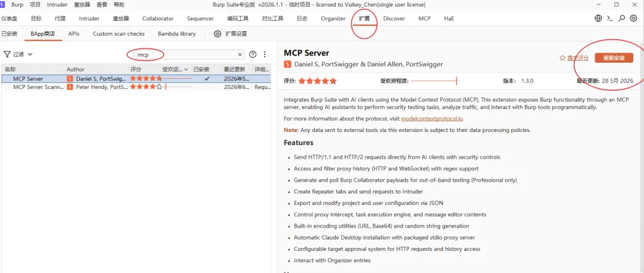Open the three-dot options menu
Image resolution: width=644 pixels, height=273 pixels.
pos(265,54)
